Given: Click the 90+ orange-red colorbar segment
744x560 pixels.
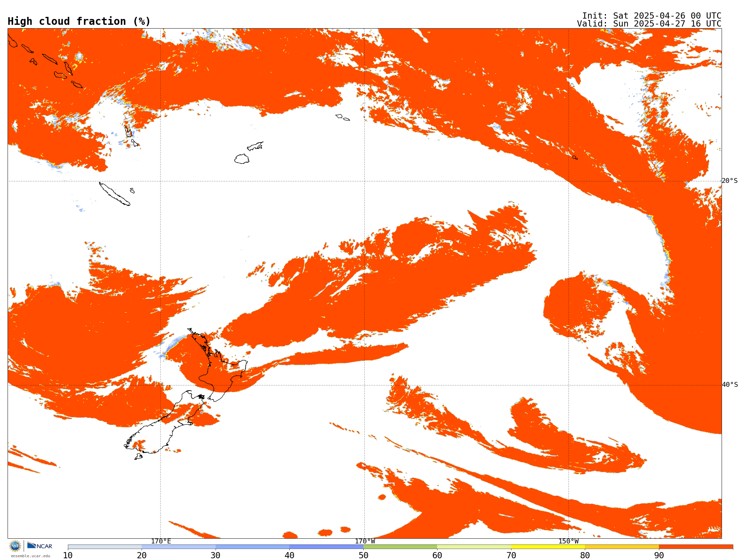Looking at the screenshot, I should tap(696, 547).
